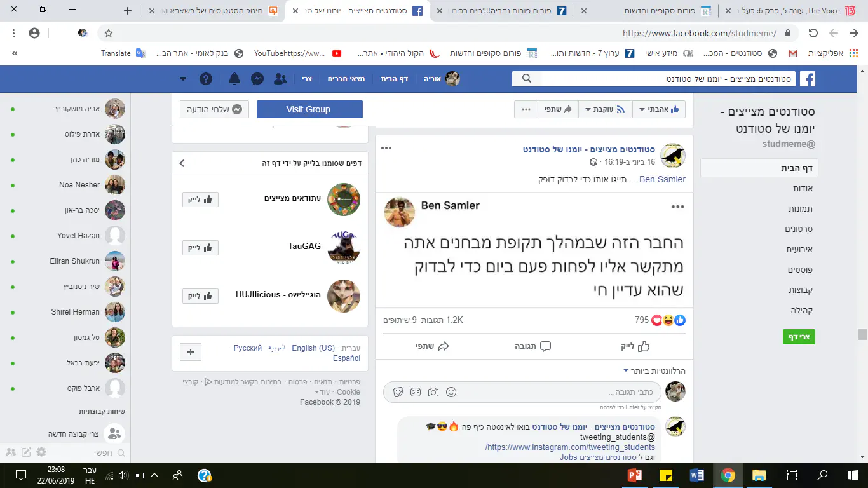Screen dimensions: 868x488
Task: Open friend requests icon in top bar
Action: (x=280, y=79)
